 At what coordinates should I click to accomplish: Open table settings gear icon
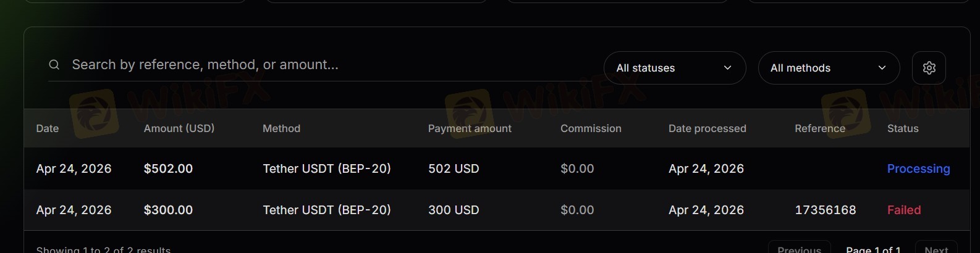pos(929,68)
